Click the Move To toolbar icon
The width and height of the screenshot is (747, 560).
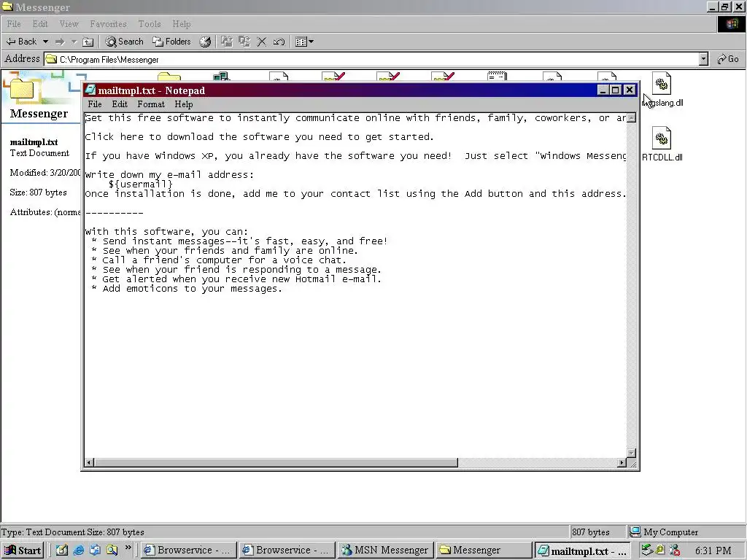point(227,42)
